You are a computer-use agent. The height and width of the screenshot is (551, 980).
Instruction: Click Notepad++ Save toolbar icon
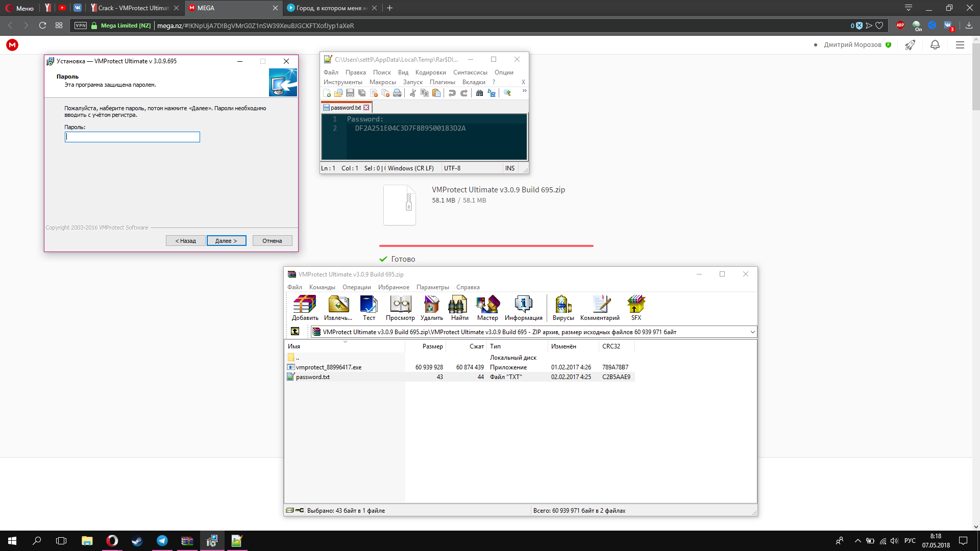point(350,93)
